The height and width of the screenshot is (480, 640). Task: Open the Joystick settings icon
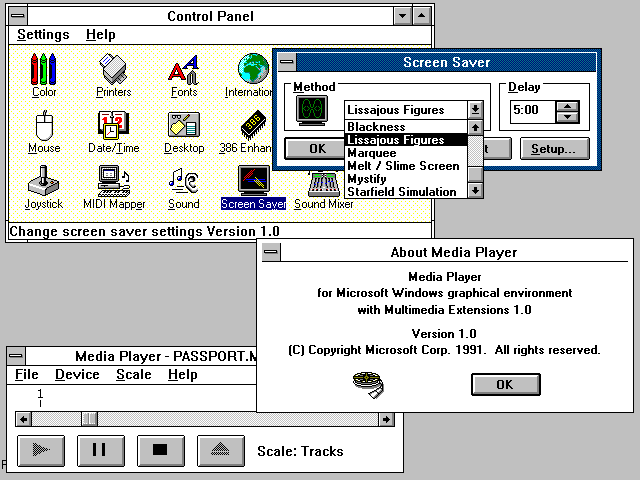[44, 183]
